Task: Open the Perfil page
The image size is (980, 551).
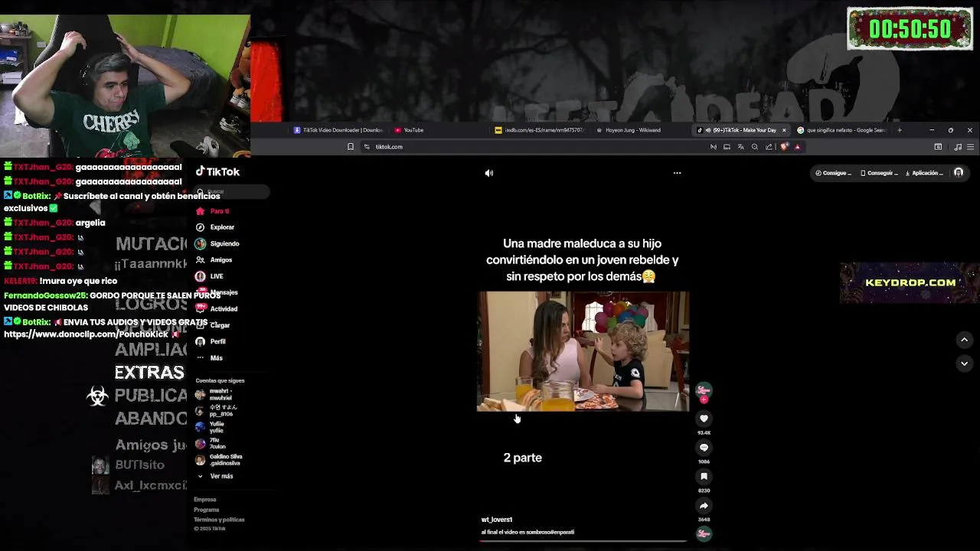Action: 211,341
